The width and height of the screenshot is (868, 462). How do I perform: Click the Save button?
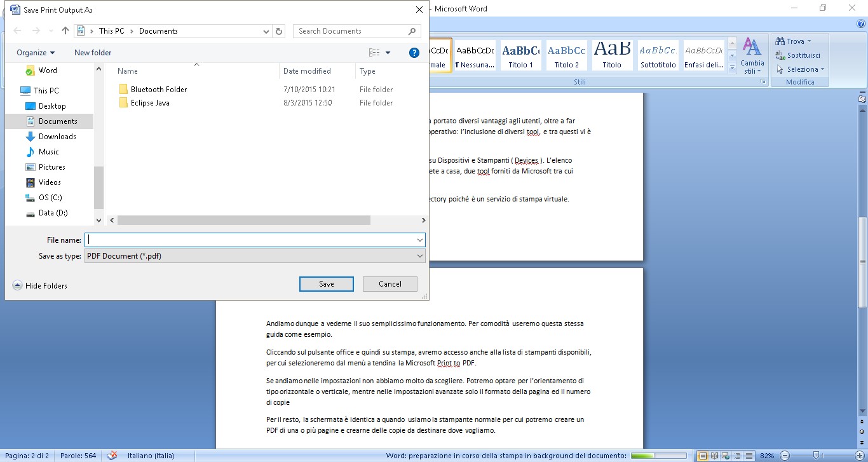[327, 284]
